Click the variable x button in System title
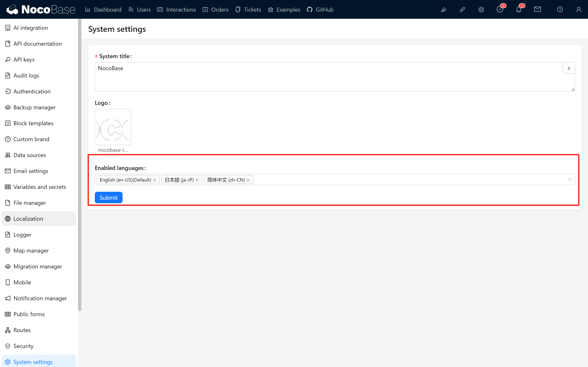The width and height of the screenshot is (588, 367). pyautogui.click(x=569, y=68)
